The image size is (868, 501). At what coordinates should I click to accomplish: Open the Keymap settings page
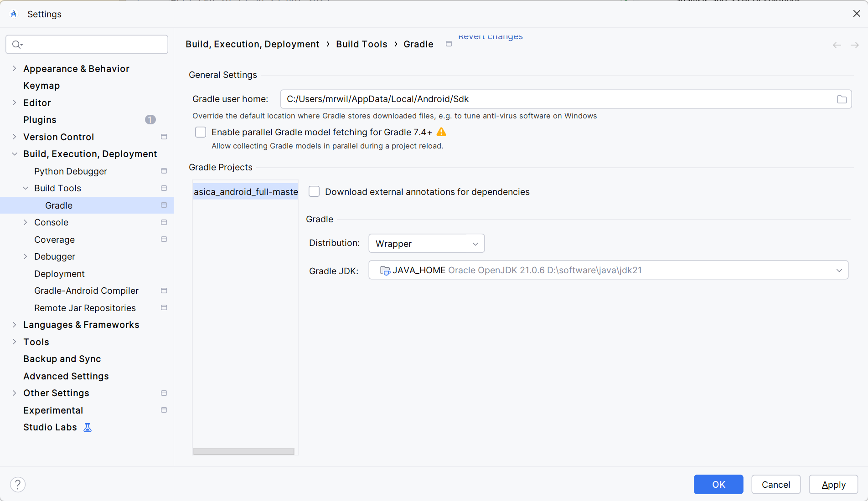41,86
